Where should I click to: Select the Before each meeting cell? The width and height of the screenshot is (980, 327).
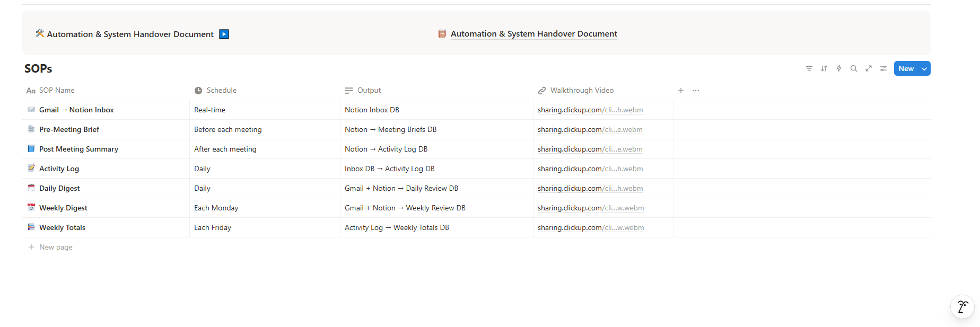[265, 129]
